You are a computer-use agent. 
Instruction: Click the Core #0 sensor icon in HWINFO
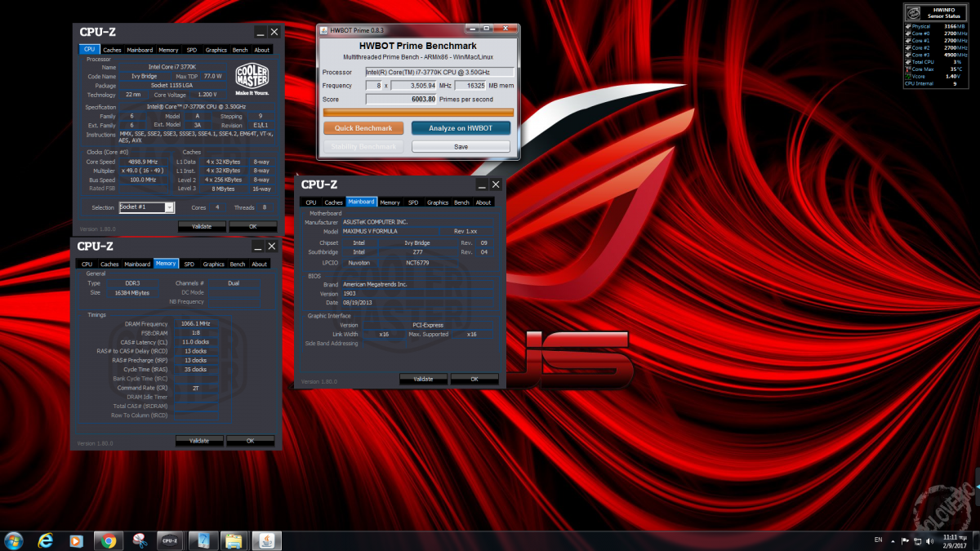pos(908,33)
